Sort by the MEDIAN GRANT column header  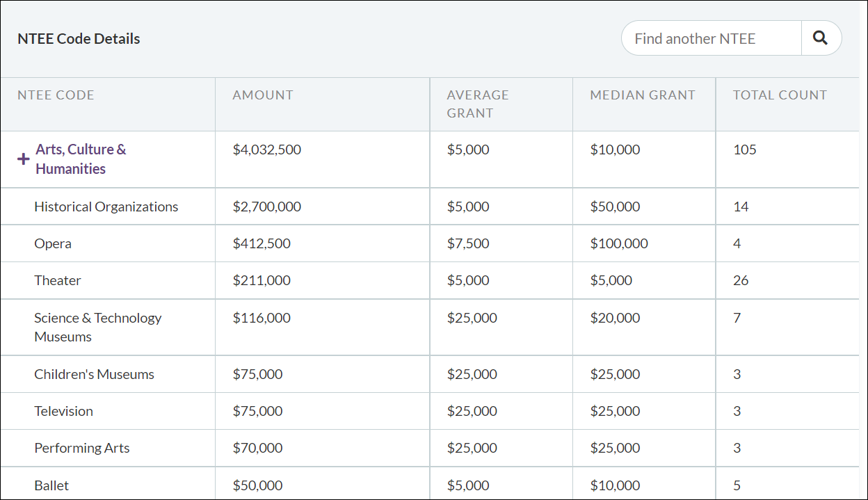tap(642, 95)
